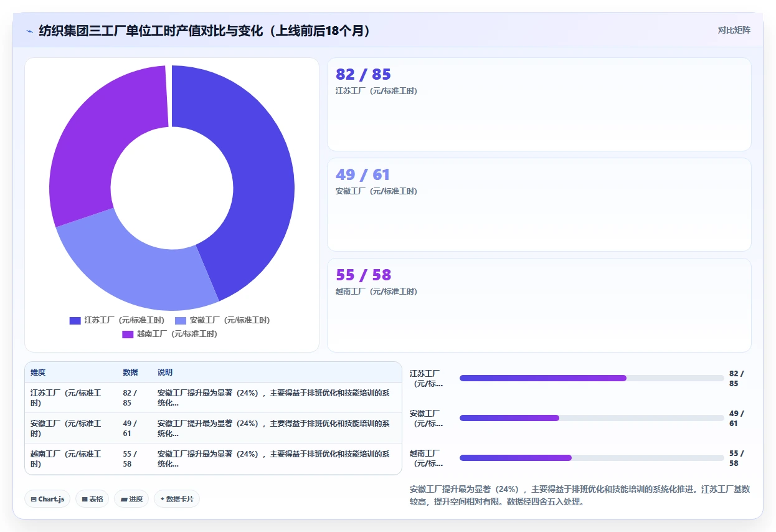The image size is (776, 532).
Task: Click the 江苏工厂 cell in the table
Action: pyautogui.click(x=71, y=398)
